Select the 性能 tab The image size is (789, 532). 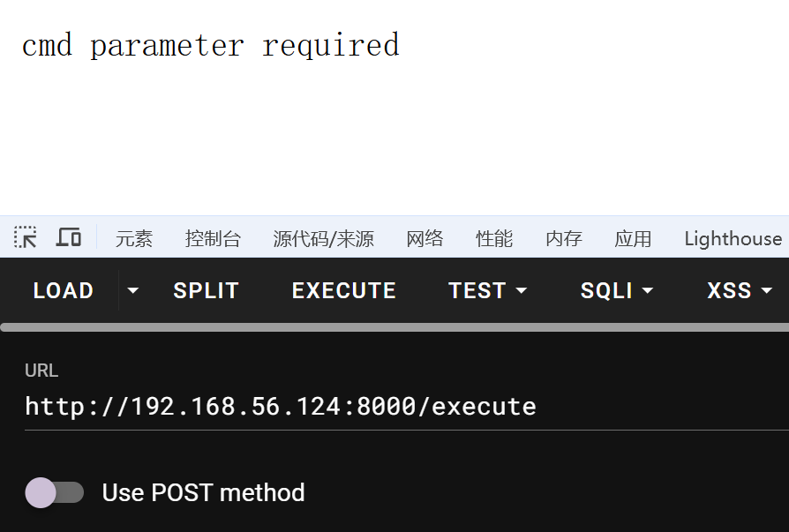tap(494, 238)
